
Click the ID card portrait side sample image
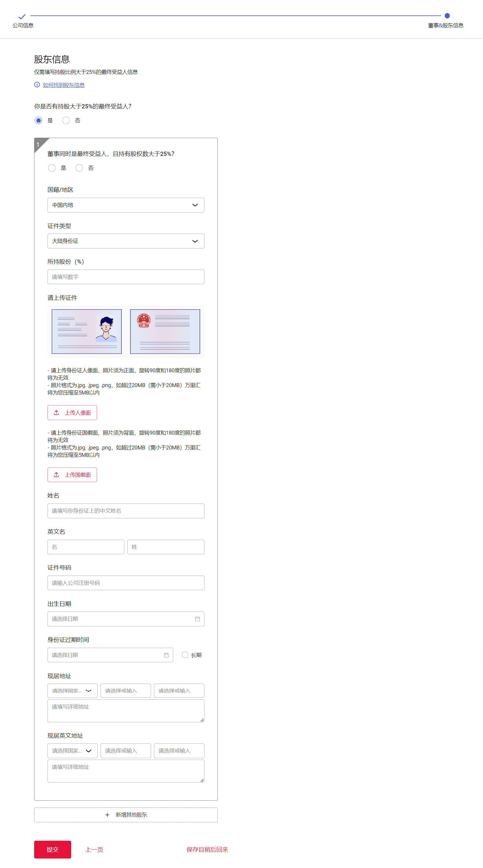point(87,331)
